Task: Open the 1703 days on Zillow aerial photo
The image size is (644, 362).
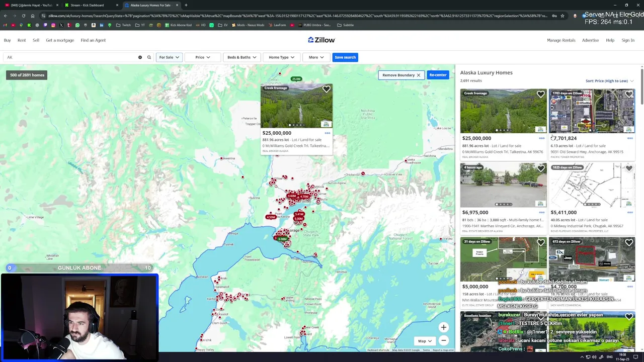Action: point(592,111)
